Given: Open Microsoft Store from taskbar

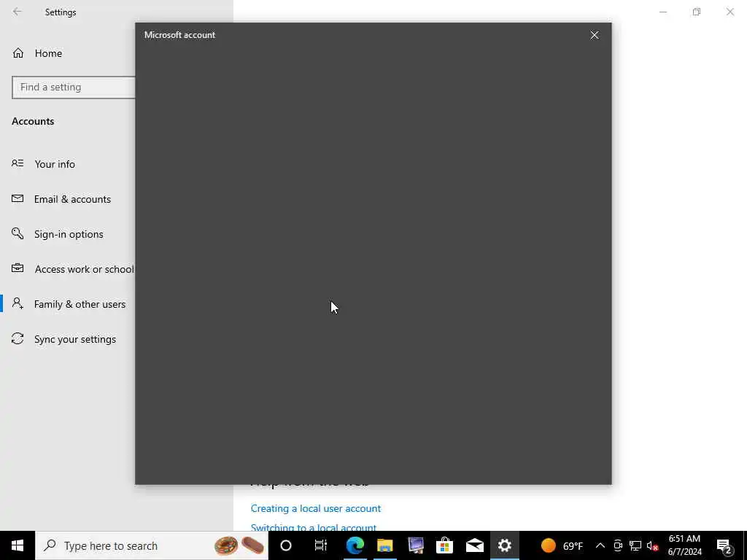Looking at the screenshot, I should (x=444, y=545).
